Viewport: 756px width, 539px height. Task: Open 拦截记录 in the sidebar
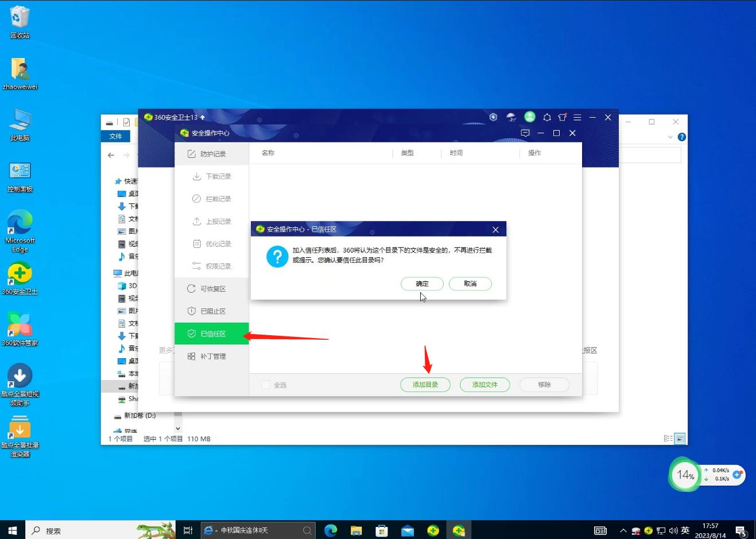coord(212,199)
